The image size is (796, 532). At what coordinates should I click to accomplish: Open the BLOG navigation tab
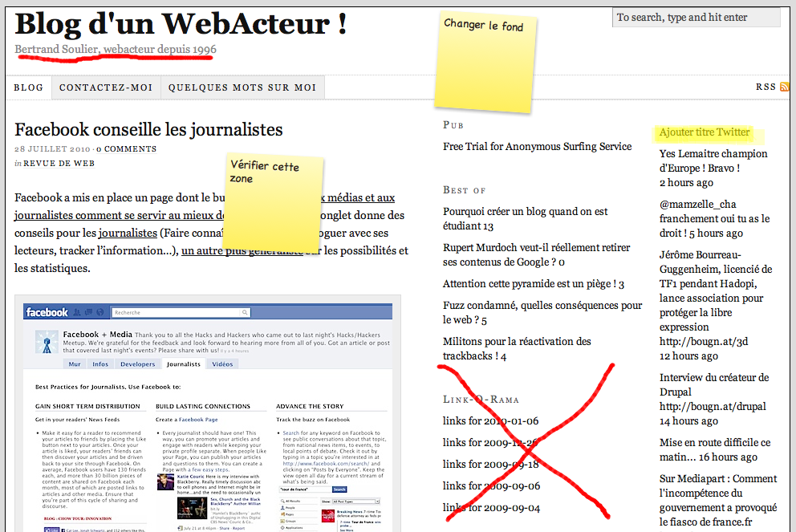(29, 87)
